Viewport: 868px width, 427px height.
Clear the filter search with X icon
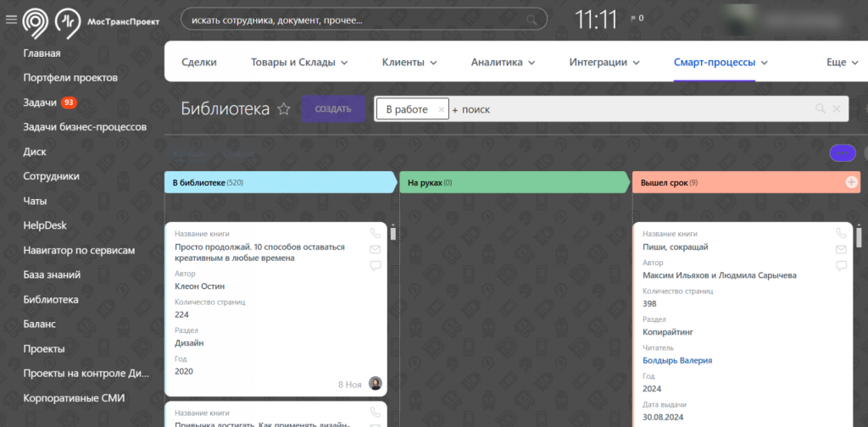coord(837,109)
